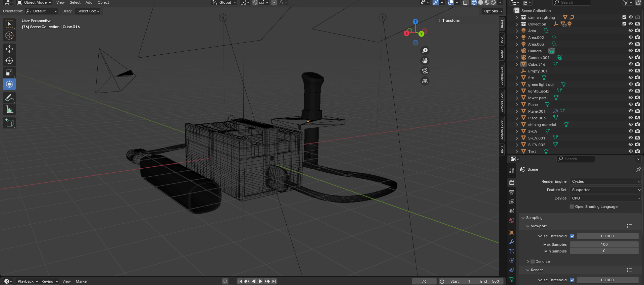Hide the fire object in outliner
Screen dimensions: 644x285
[x=631, y=78]
